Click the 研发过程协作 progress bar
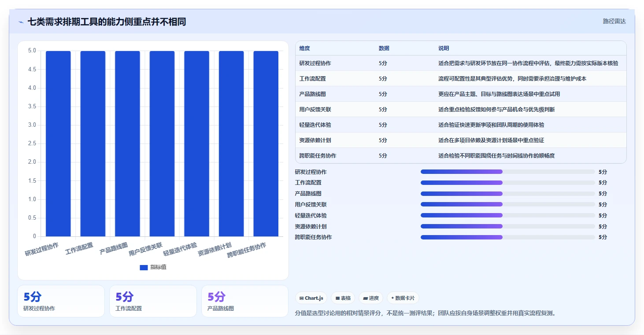Screen dimensions: 644x335 pos(507,172)
